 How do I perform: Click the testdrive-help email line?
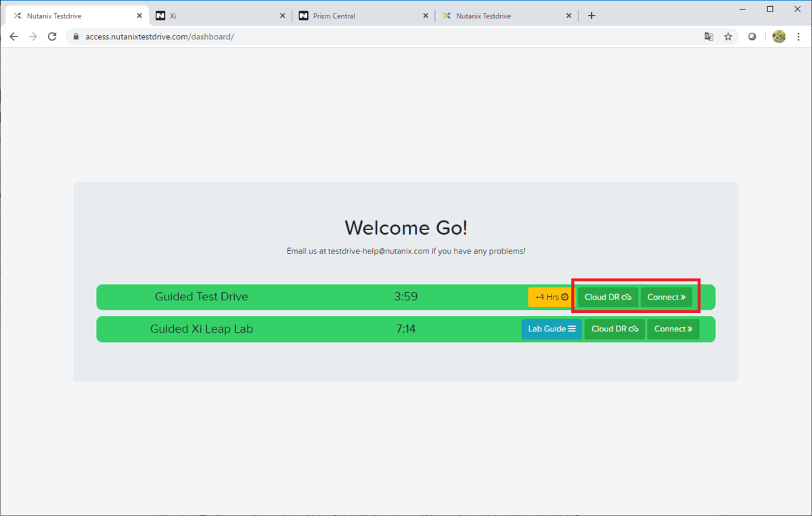(x=406, y=251)
